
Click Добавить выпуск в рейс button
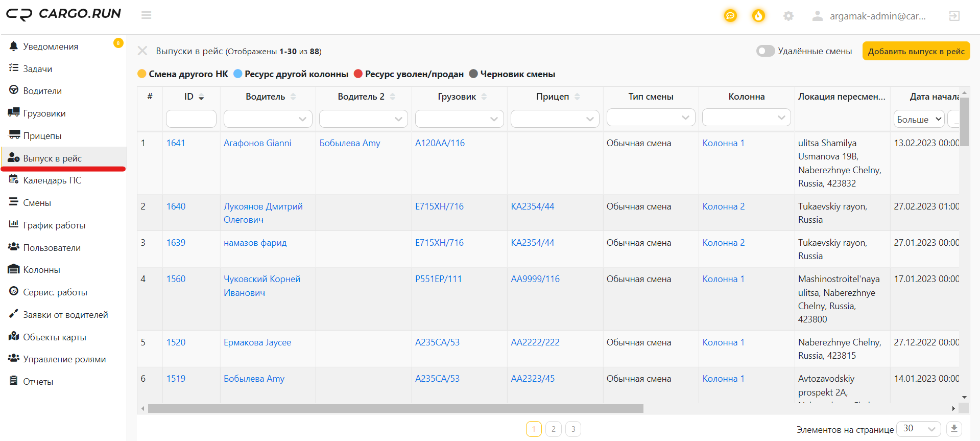[x=916, y=51]
